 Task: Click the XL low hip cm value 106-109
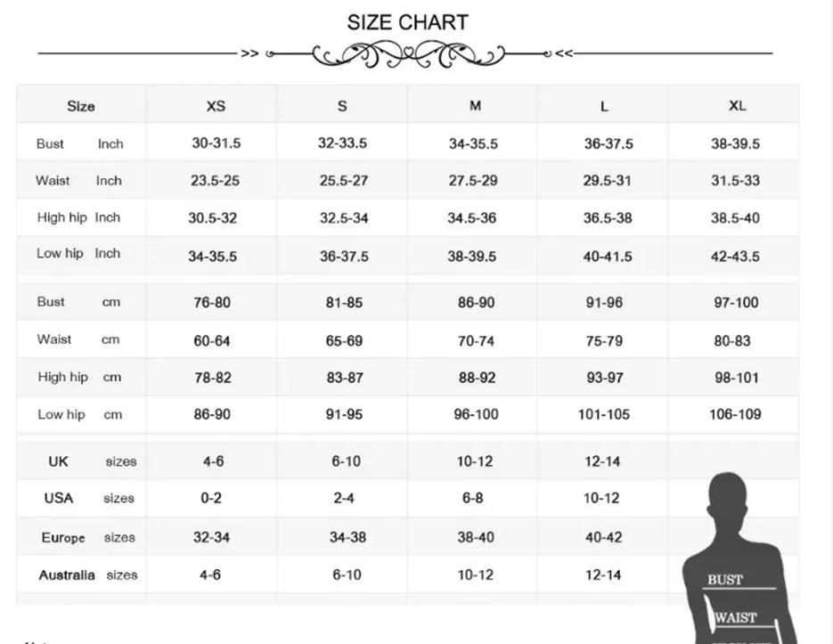(x=735, y=414)
